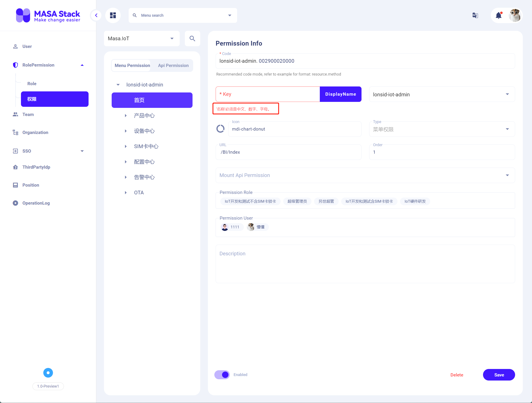Toggle the Enabled switch off
This screenshot has height=403, width=532.
222,375
